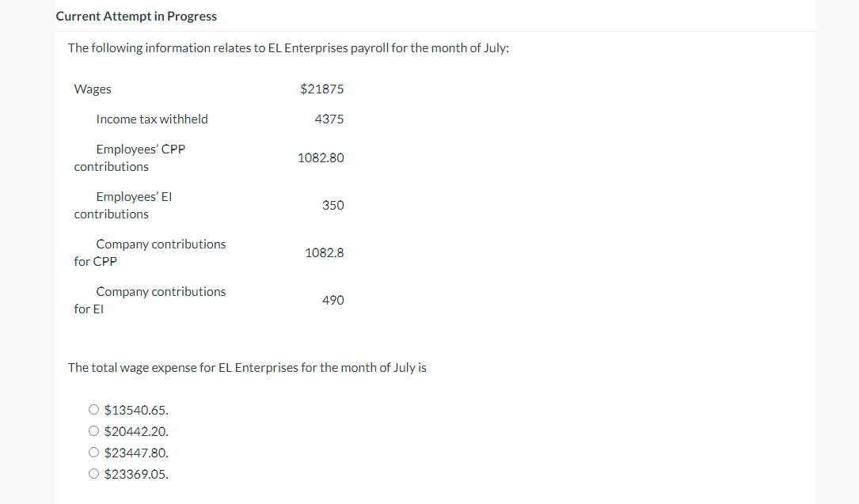Select the $13540.65 radio button

pos(93,409)
